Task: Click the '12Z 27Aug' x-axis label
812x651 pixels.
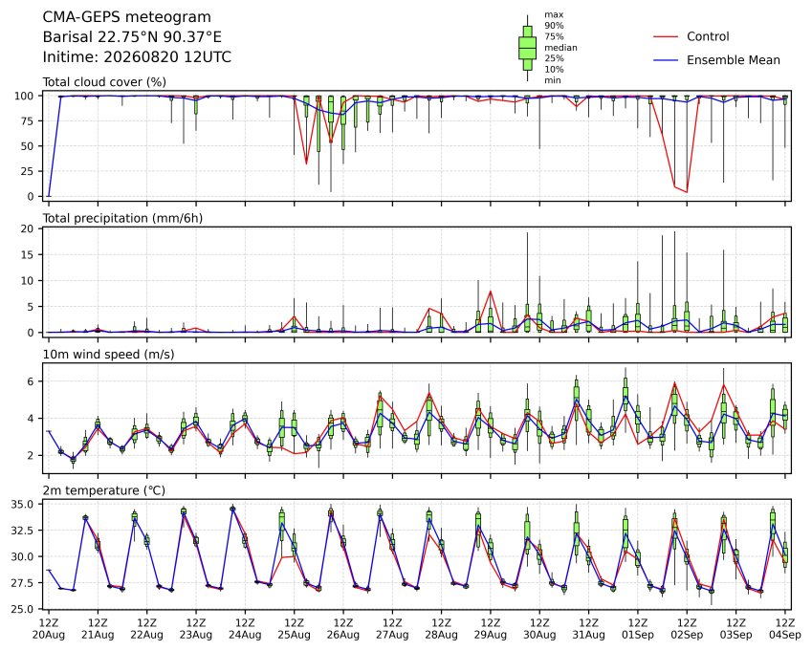Action: coord(392,629)
